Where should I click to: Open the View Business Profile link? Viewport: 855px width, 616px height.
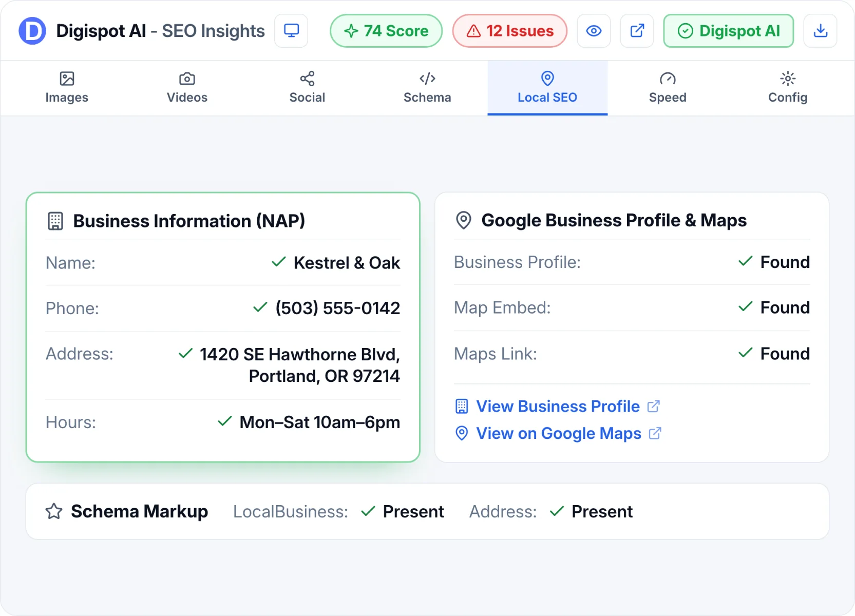[x=558, y=406]
